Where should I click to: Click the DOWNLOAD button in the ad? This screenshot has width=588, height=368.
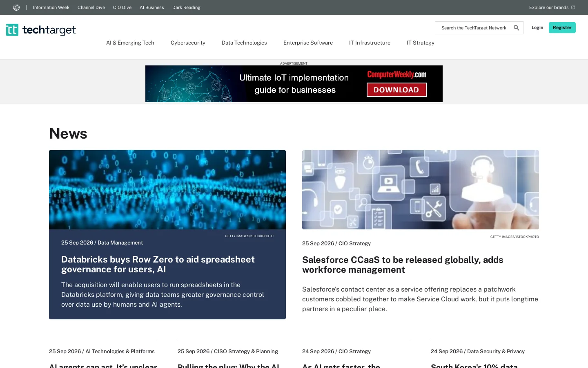point(396,90)
